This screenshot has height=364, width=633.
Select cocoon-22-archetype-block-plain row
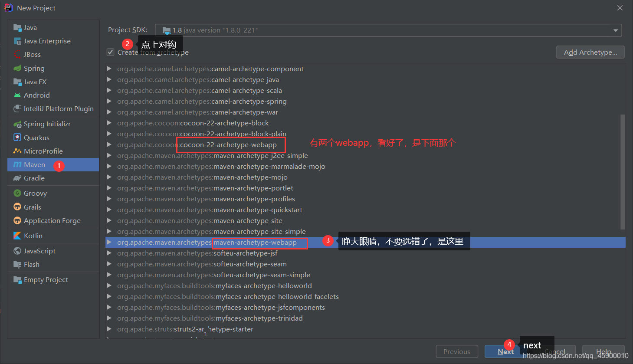click(x=365, y=134)
